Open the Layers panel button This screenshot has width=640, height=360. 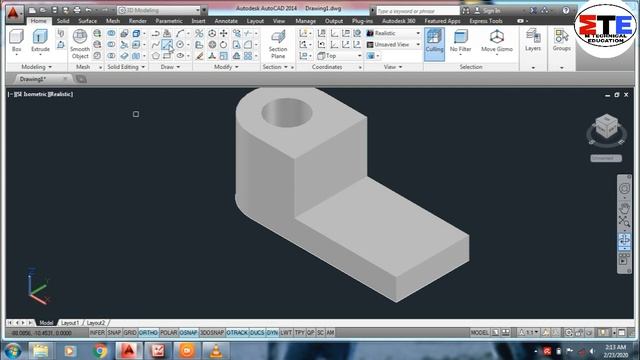(x=533, y=40)
